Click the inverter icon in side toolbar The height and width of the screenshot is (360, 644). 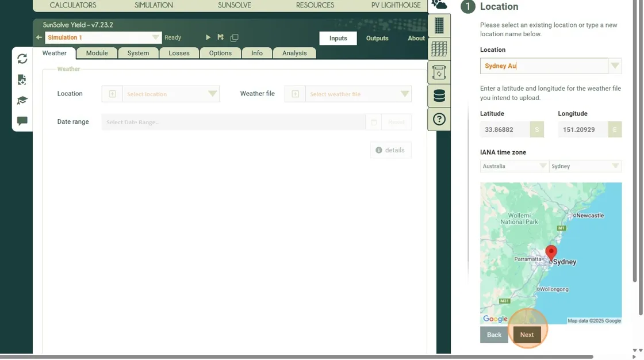coord(439,73)
